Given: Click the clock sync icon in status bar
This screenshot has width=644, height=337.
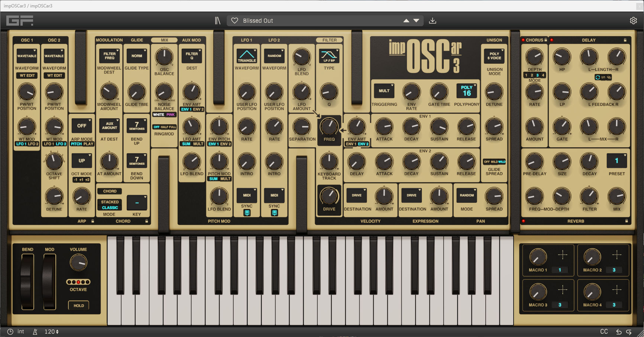Looking at the screenshot, I should [x=10, y=331].
